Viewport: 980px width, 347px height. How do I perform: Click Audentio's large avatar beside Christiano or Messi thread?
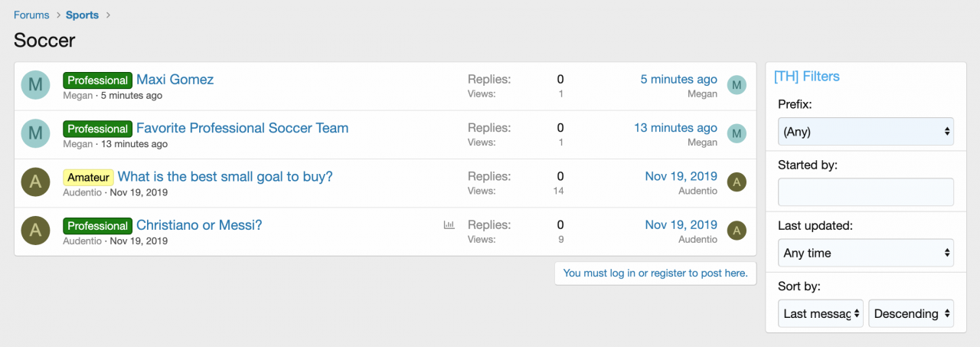coord(35,231)
